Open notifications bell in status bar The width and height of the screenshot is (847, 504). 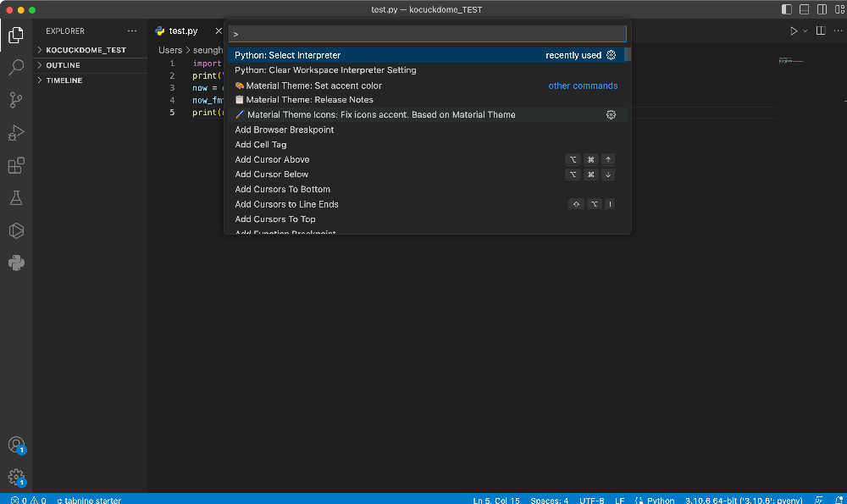pyautogui.click(x=839, y=500)
